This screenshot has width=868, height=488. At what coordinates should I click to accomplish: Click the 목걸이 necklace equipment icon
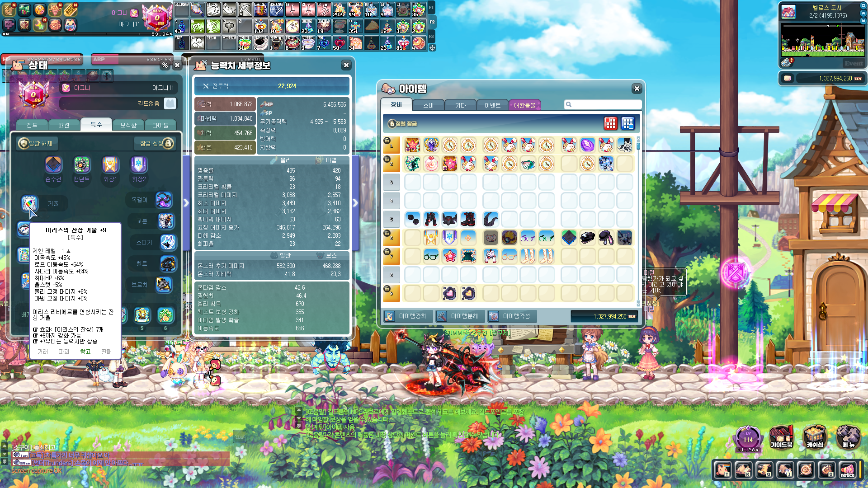pos(164,200)
